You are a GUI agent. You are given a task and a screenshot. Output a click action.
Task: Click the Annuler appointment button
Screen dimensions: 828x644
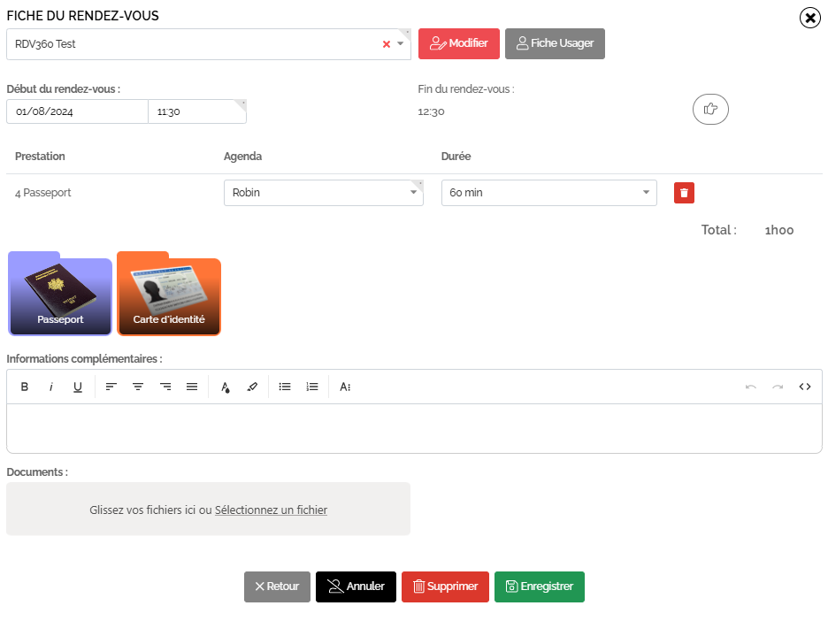coord(356,586)
